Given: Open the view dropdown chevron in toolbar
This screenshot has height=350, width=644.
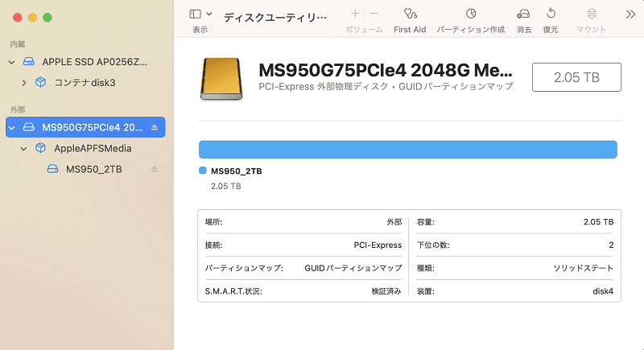Looking at the screenshot, I should (x=209, y=14).
